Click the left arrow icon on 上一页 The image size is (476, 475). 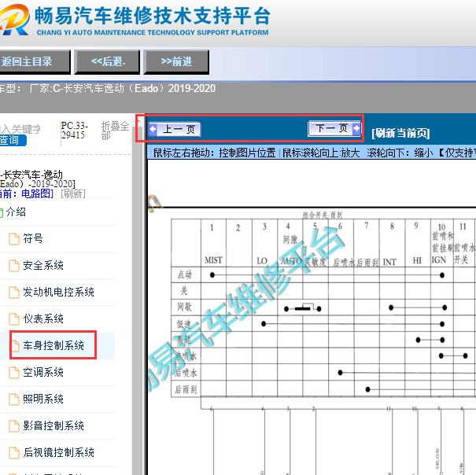pos(153,129)
